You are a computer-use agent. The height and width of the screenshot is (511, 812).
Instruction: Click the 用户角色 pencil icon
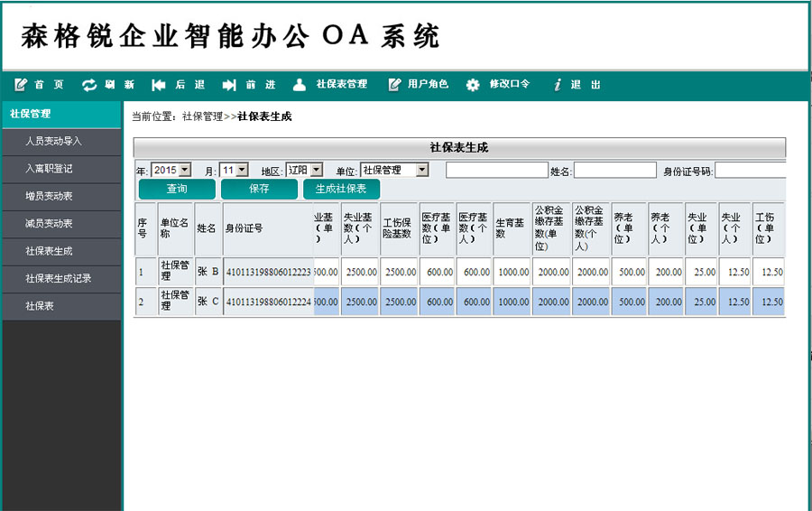click(394, 85)
